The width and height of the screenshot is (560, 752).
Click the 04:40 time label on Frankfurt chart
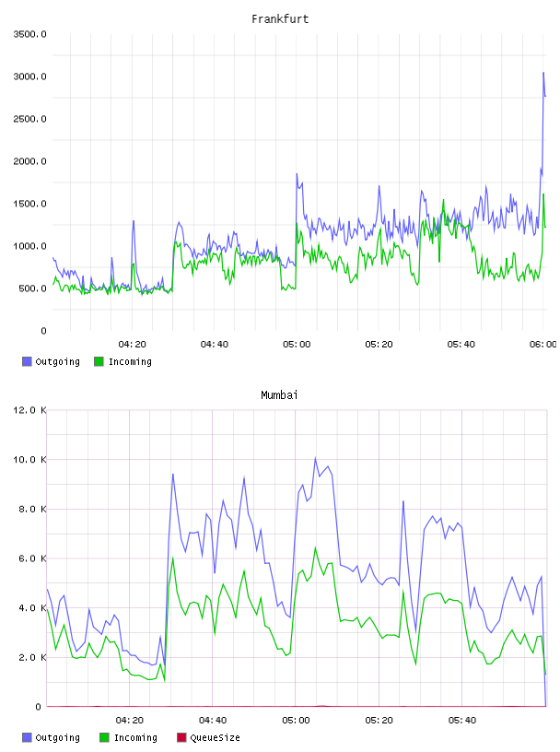(215, 345)
